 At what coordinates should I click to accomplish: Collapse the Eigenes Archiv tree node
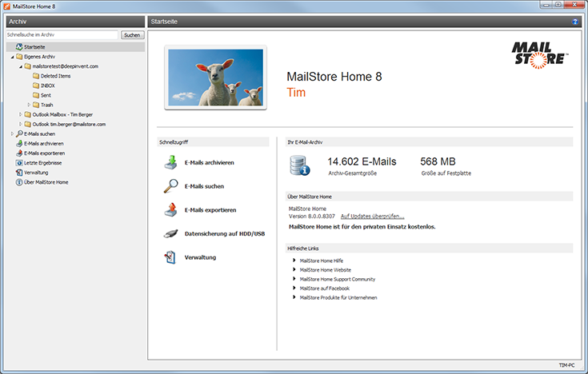click(13, 57)
